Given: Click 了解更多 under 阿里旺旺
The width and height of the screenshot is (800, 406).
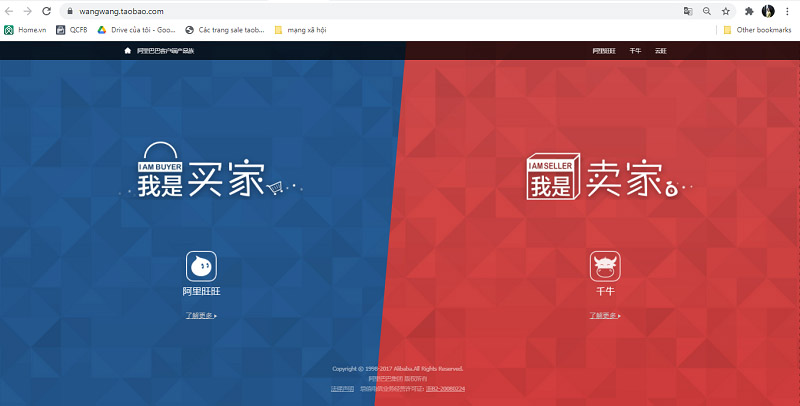Looking at the screenshot, I should point(201,315).
